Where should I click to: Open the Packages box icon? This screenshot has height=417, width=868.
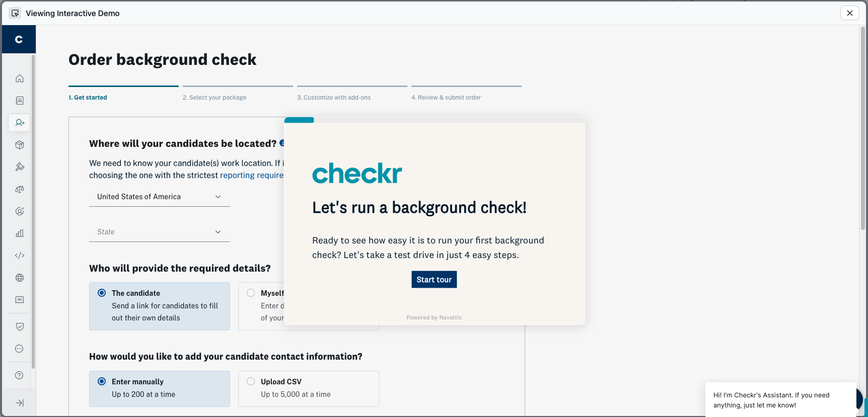pos(20,145)
